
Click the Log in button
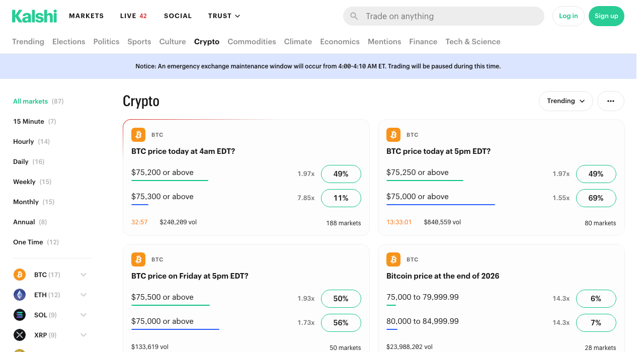(569, 16)
